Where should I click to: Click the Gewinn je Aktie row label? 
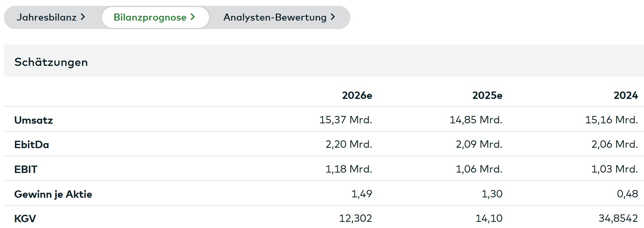pos(53,194)
